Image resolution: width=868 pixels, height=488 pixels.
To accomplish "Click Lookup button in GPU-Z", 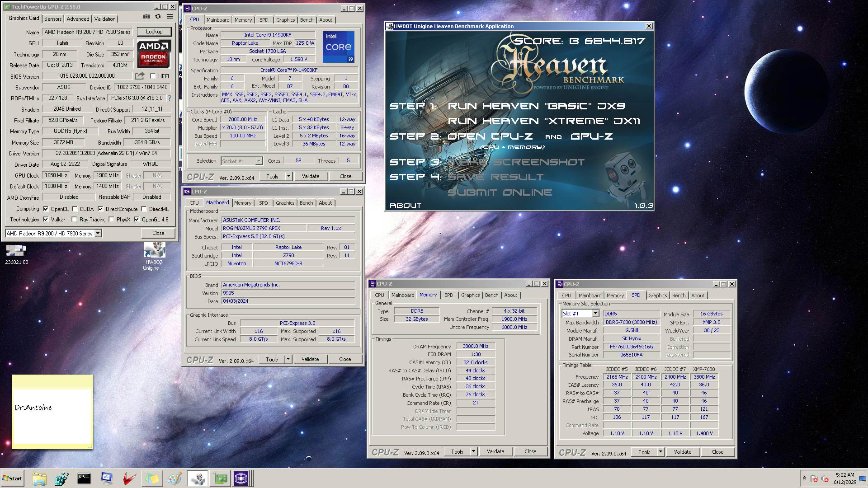I will (x=154, y=32).
